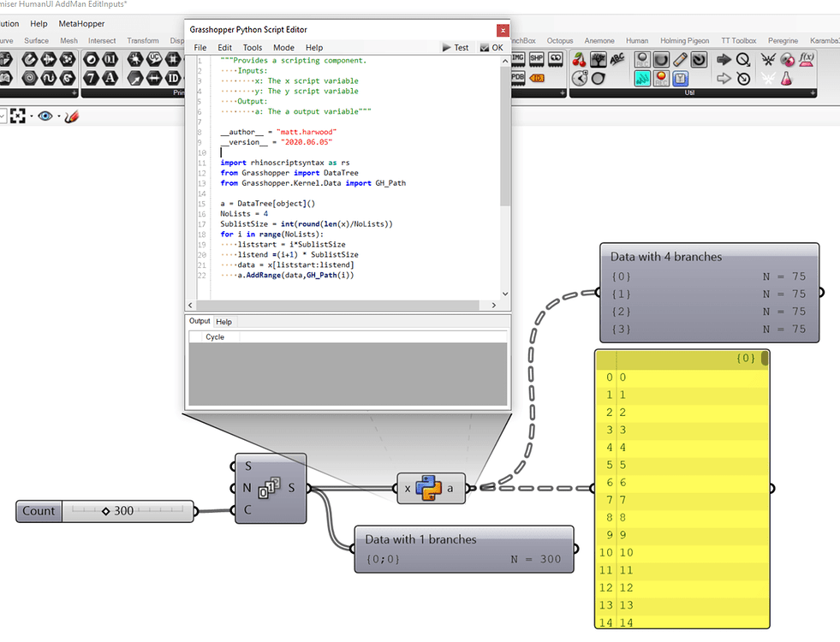840x642 pixels.
Task: Click the zoom extents icon
Action: pyautogui.click(x=18, y=116)
